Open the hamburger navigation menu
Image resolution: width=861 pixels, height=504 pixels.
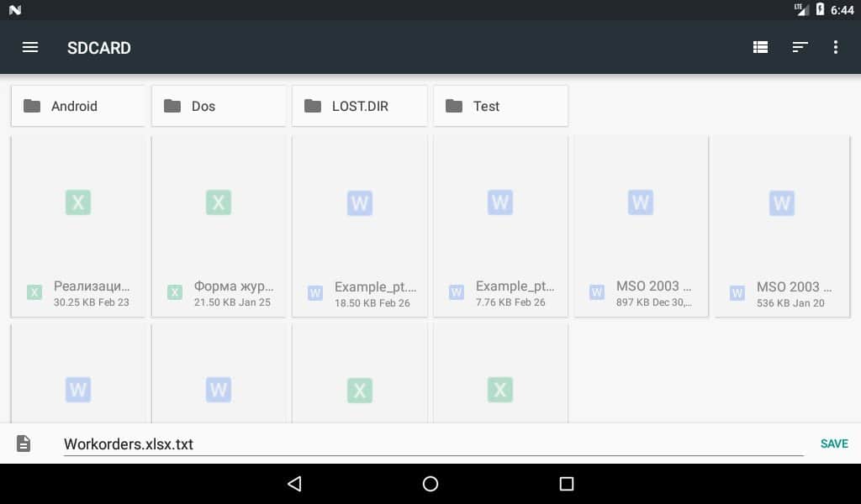click(30, 48)
